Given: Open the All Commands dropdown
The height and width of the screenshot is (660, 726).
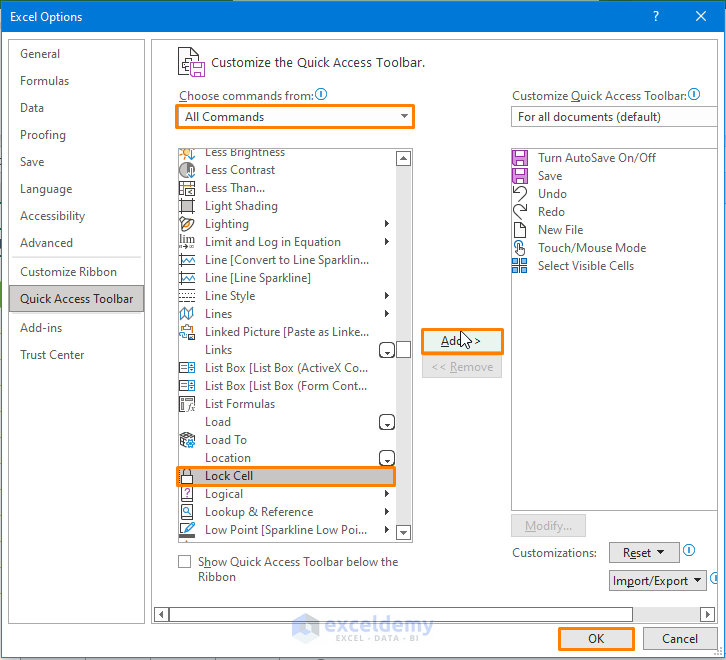Looking at the screenshot, I should click(295, 117).
